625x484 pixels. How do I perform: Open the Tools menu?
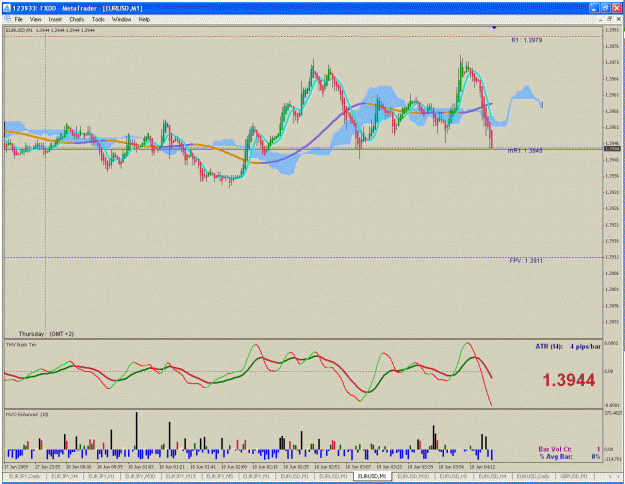(98, 19)
